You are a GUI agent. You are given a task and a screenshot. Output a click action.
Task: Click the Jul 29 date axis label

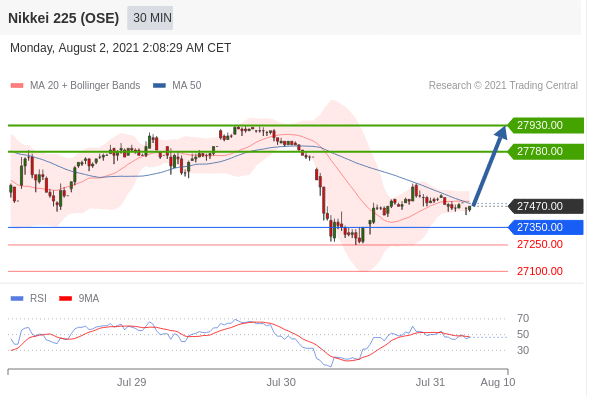click(x=131, y=382)
